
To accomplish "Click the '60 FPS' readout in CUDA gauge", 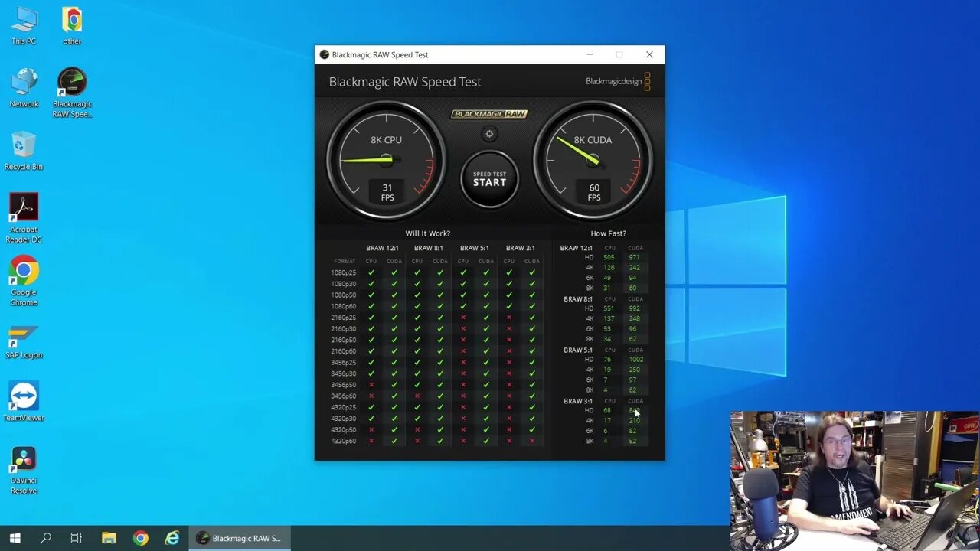I will pyautogui.click(x=594, y=192).
